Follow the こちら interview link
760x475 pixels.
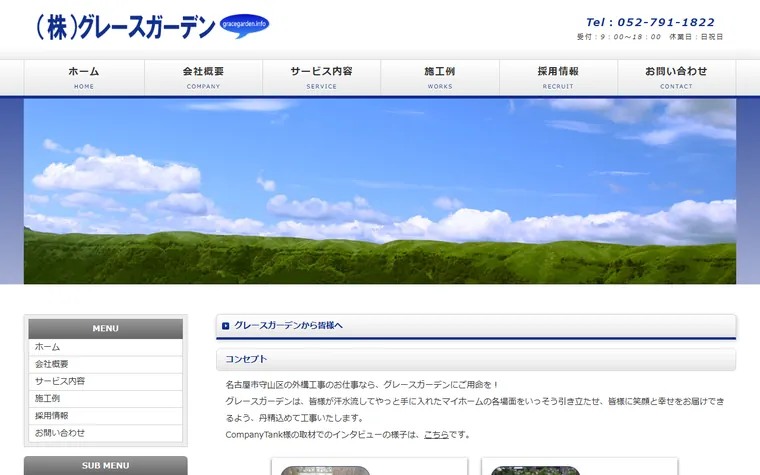[436, 435]
